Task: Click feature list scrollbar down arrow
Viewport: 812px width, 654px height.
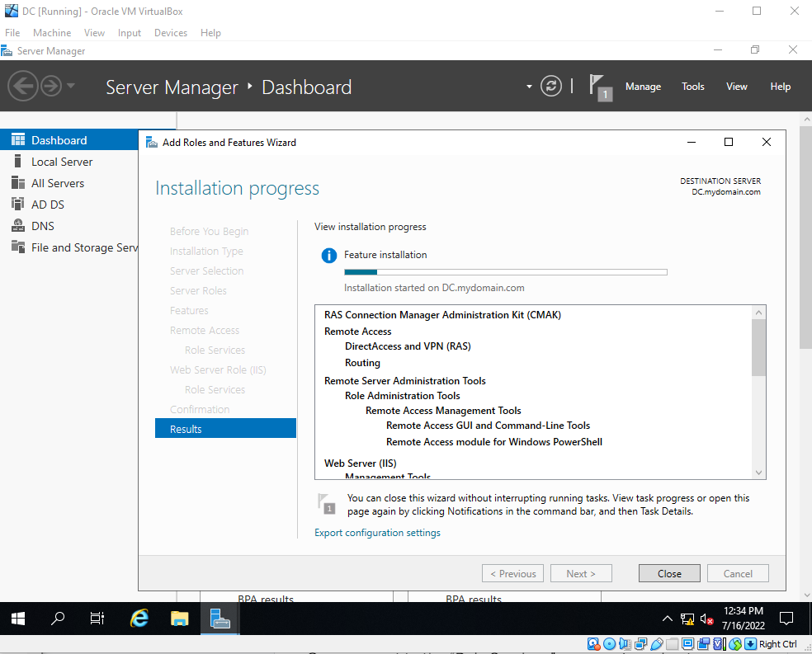Action: click(758, 473)
